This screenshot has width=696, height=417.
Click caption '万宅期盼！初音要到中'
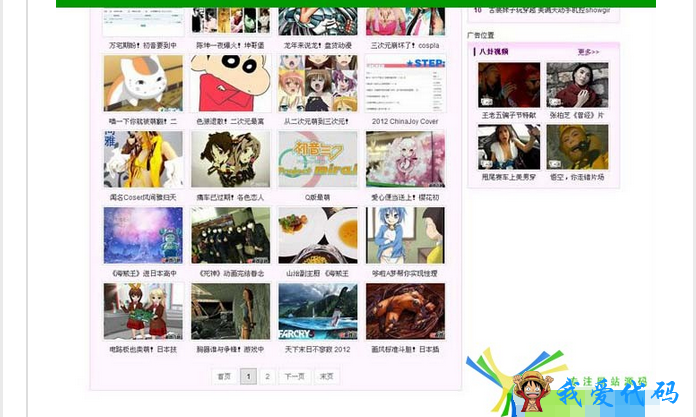143,45
